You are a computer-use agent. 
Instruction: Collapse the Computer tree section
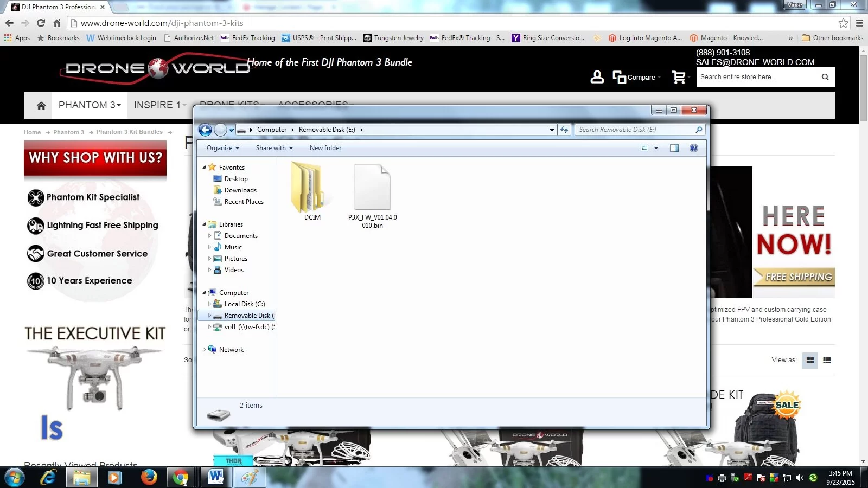(204, 293)
